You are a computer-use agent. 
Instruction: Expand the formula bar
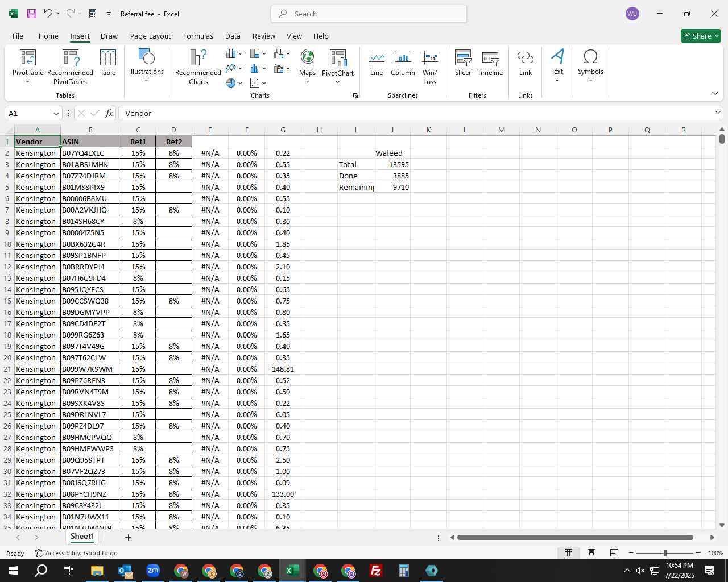(718, 113)
